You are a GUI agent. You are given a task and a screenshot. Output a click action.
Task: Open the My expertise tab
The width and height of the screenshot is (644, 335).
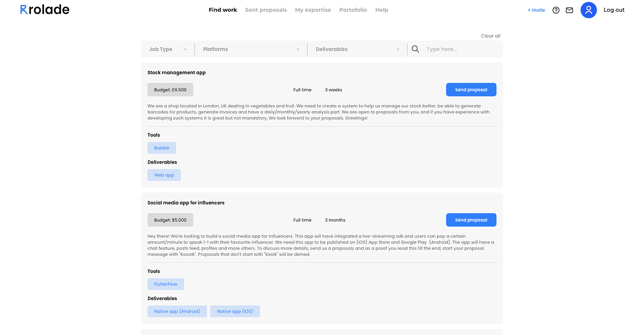313,10
